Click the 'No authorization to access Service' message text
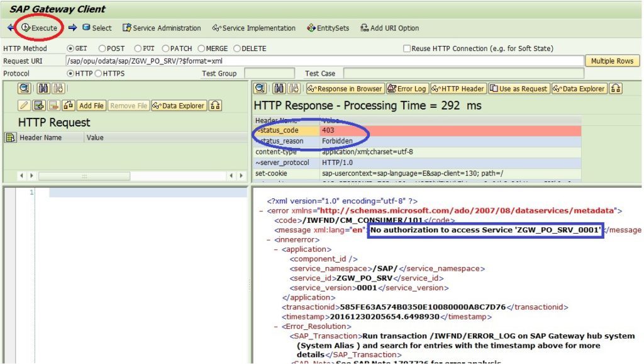 click(x=486, y=230)
